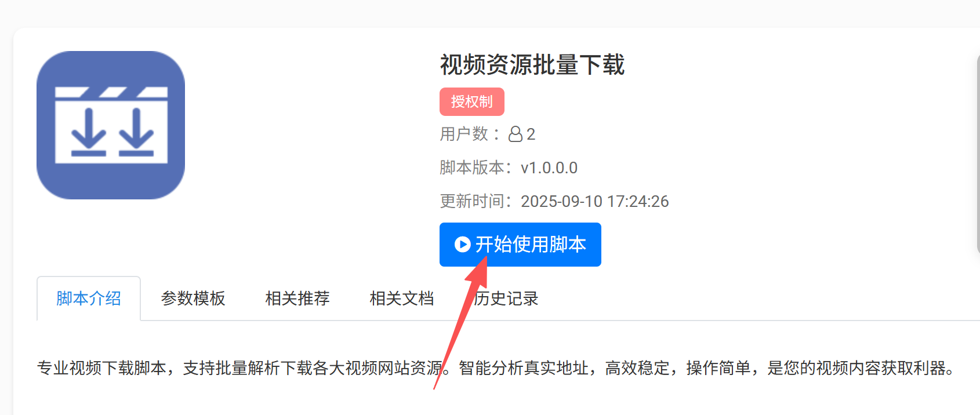Screen dimensions: 980x415
Task: Click the 2025-09-10 17:24:26 update timestamp
Action: click(x=595, y=202)
